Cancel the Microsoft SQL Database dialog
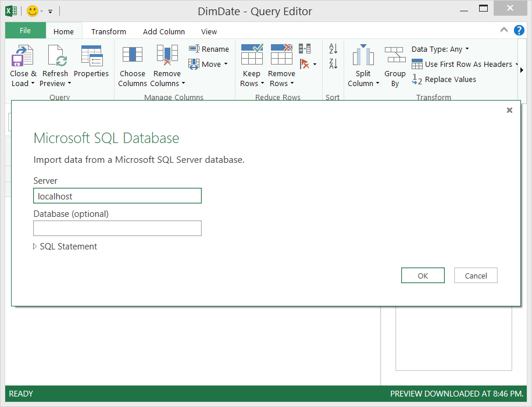The height and width of the screenshot is (407, 532). 476,276
